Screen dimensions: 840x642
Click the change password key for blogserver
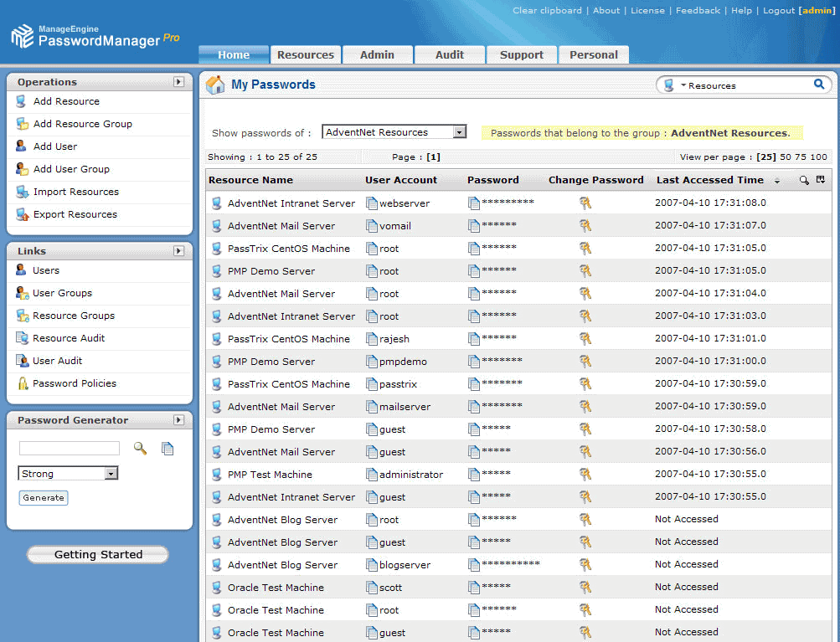(x=585, y=564)
